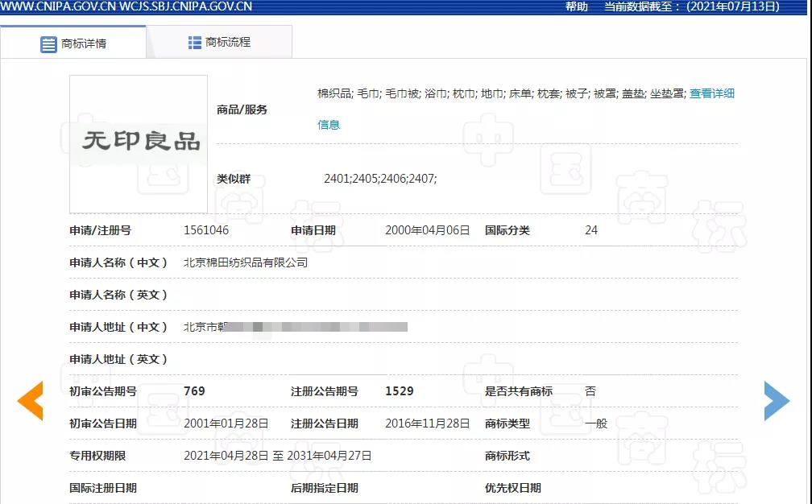This screenshot has width=812, height=504.
Task: Click similar group codes 2401;2405;2406;2407;
Action: point(380,179)
